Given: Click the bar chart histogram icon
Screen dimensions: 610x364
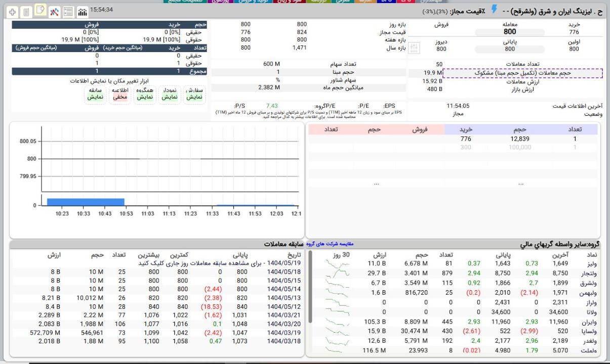Looking at the screenshot, I should [81, 11].
